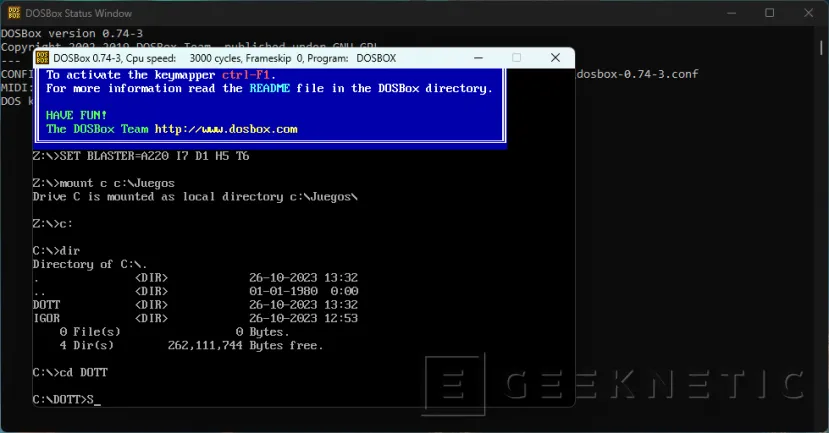
Task: Click the C:\DOTT>S prompt line
Action: click(66, 400)
